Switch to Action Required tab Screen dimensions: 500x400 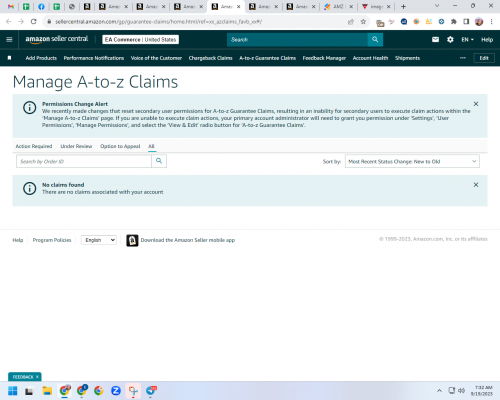tap(34, 146)
